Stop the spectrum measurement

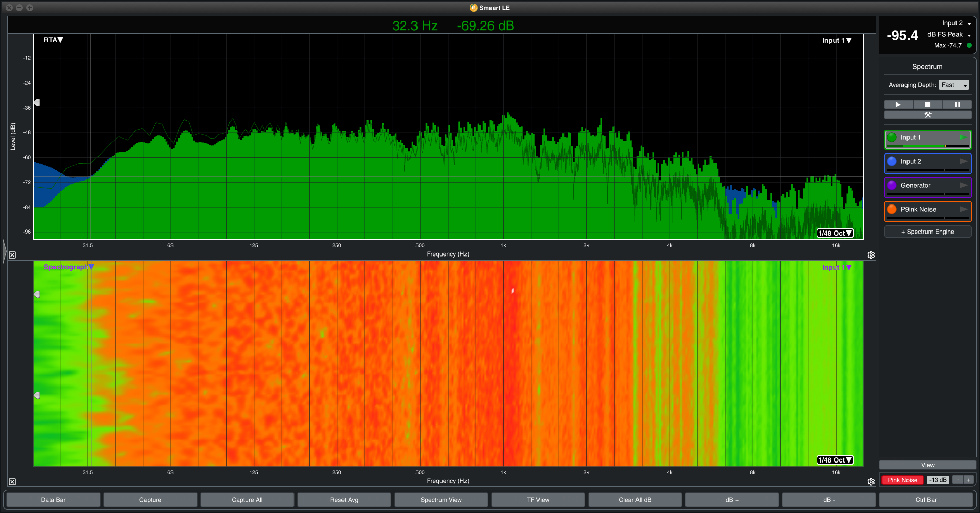point(928,105)
